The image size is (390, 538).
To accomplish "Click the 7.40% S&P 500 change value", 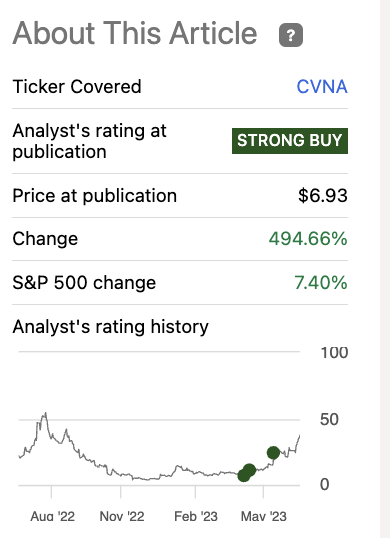I will (321, 283).
